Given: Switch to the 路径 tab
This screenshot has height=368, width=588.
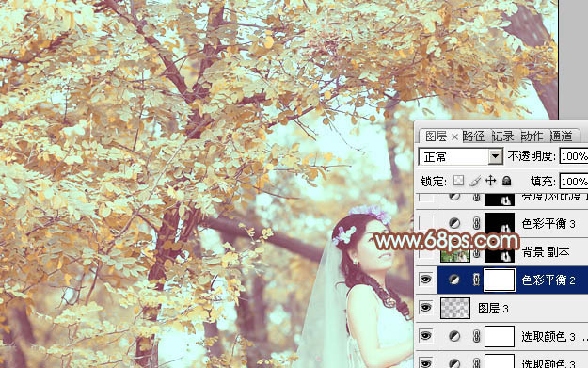Looking at the screenshot, I should click(x=474, y=136).
